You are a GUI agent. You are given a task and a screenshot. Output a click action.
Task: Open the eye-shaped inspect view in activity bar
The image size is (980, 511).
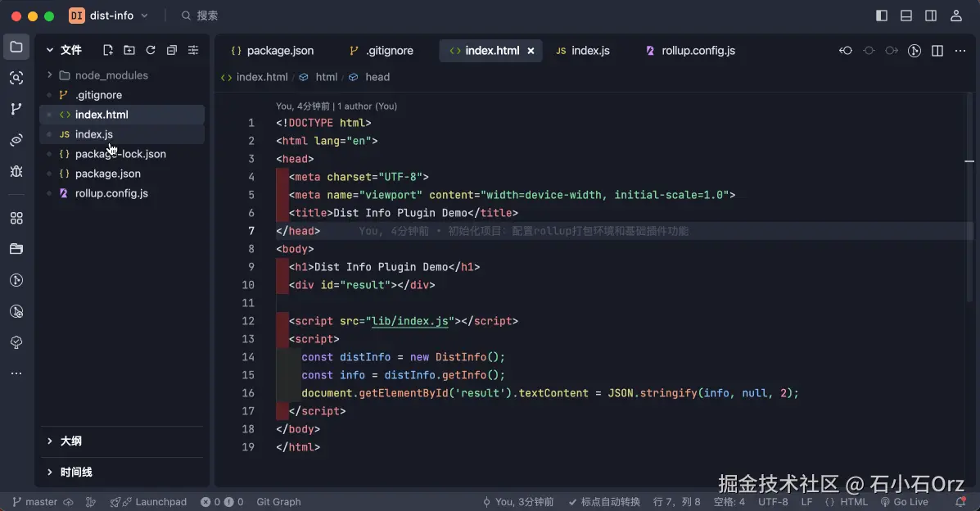tap(16, 140)
